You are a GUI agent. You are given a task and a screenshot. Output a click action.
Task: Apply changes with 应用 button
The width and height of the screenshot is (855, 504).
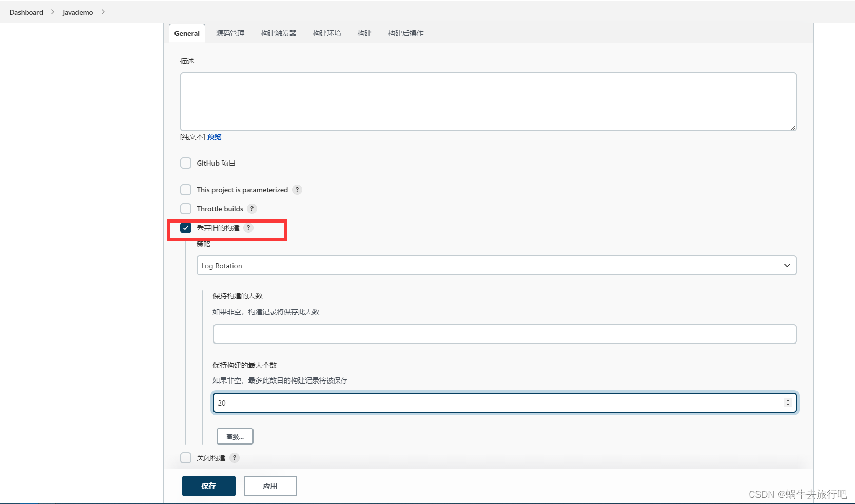(270, 486)
